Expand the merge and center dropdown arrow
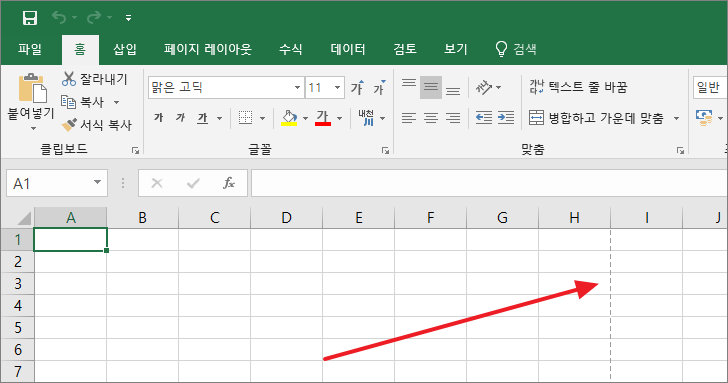 coord(676,118)
